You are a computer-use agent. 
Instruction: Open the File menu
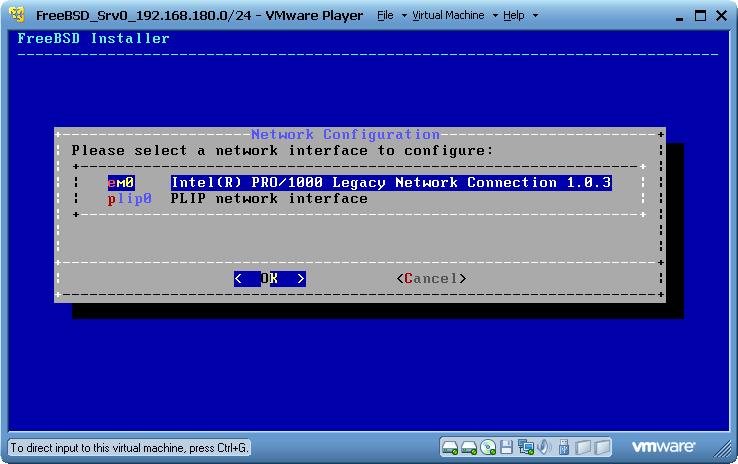pyautogui.click(x=385, y=16)
